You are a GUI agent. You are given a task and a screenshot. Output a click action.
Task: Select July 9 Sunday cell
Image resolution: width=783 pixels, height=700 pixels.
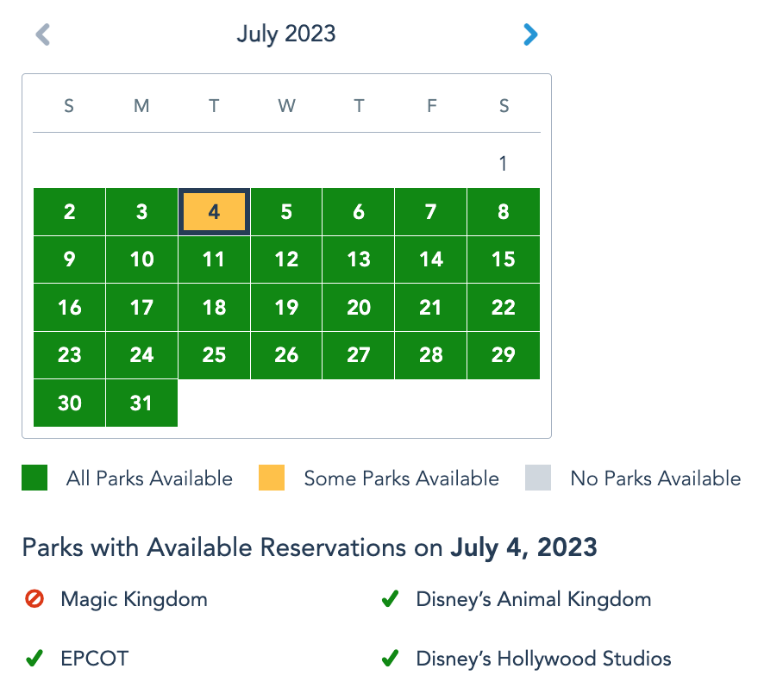[69, 259]
